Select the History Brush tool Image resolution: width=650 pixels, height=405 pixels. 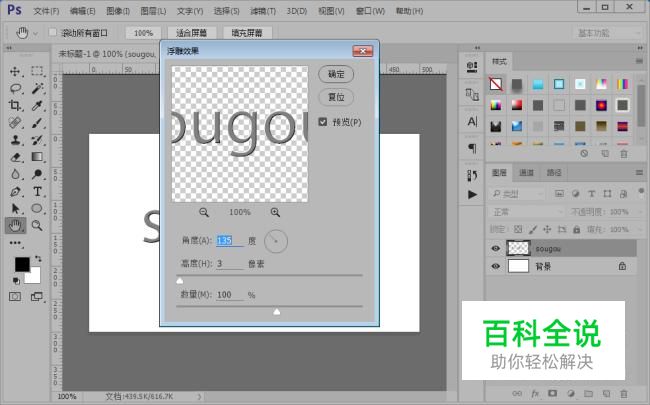[37, 140]
